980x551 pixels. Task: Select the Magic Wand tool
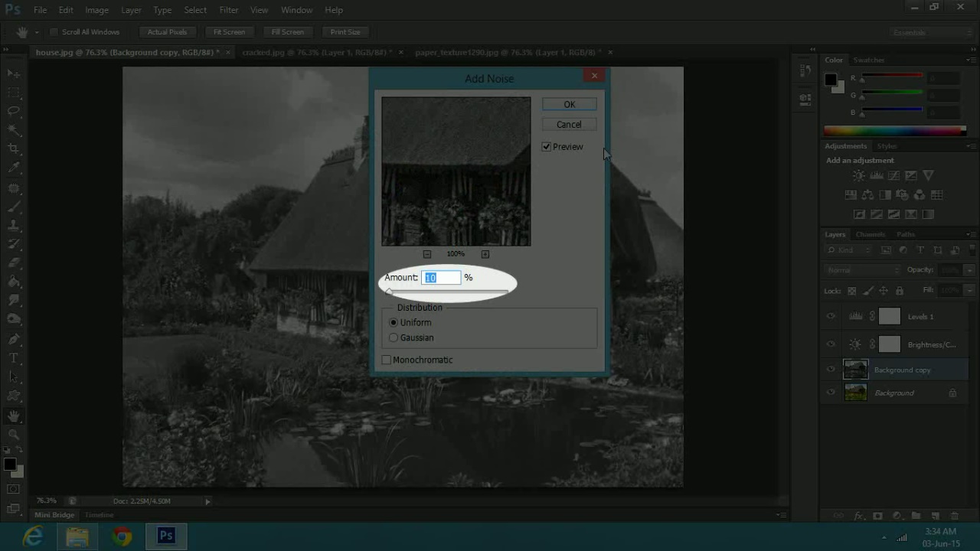(14, 130)
